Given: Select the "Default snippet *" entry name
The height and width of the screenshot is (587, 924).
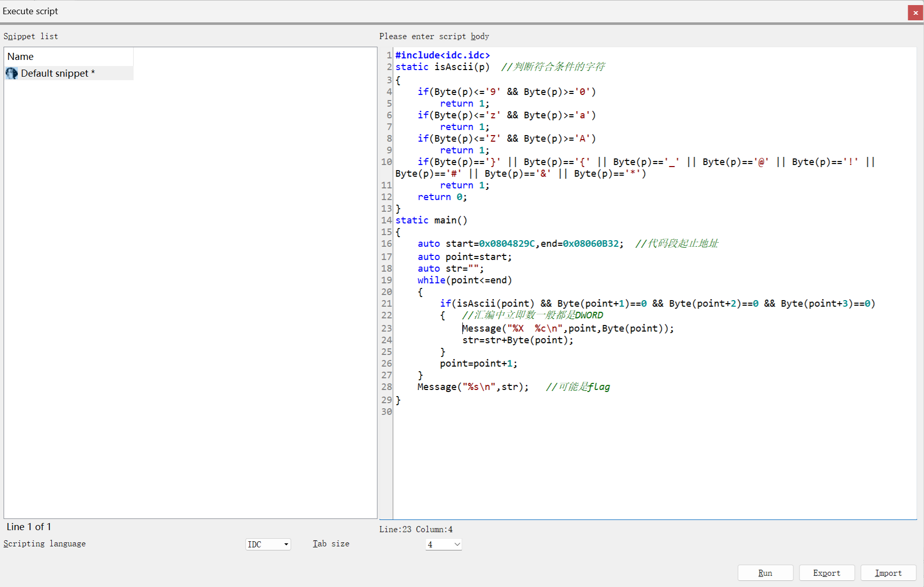Looking at the screenshot, I should pos(57,73).
